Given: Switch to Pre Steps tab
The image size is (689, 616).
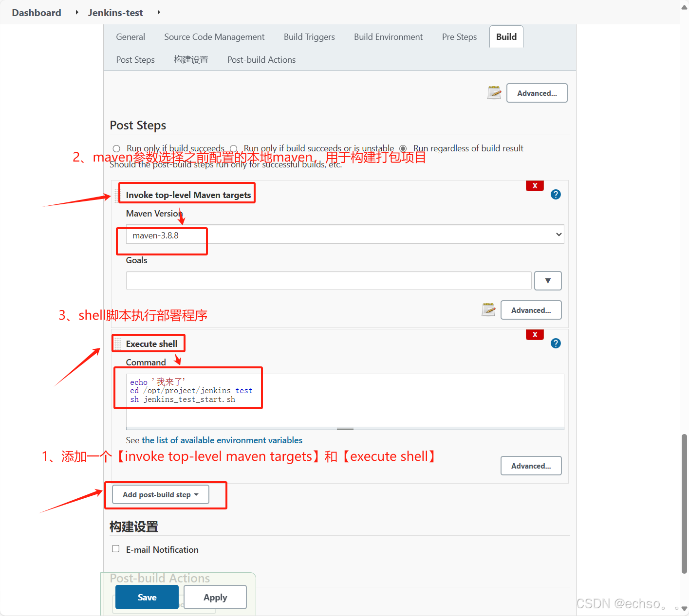Looking at the screenshot, I should [459, 37].
